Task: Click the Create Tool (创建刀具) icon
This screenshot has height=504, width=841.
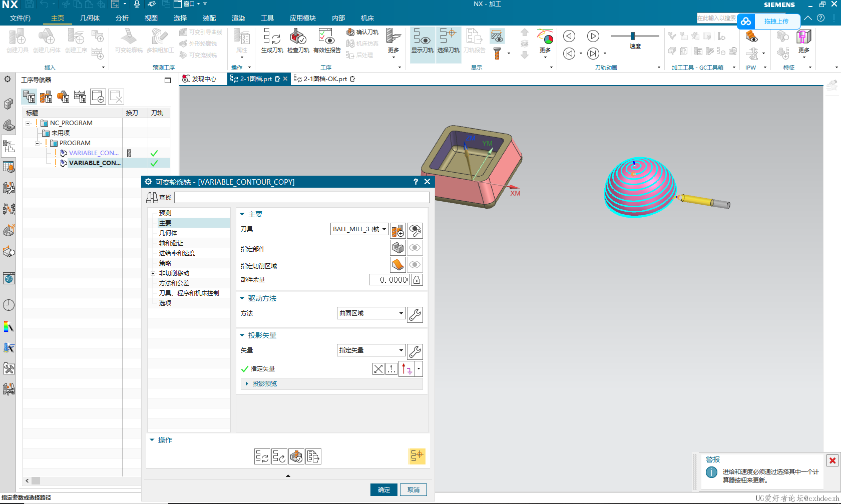Action: [x=18, y=40]
